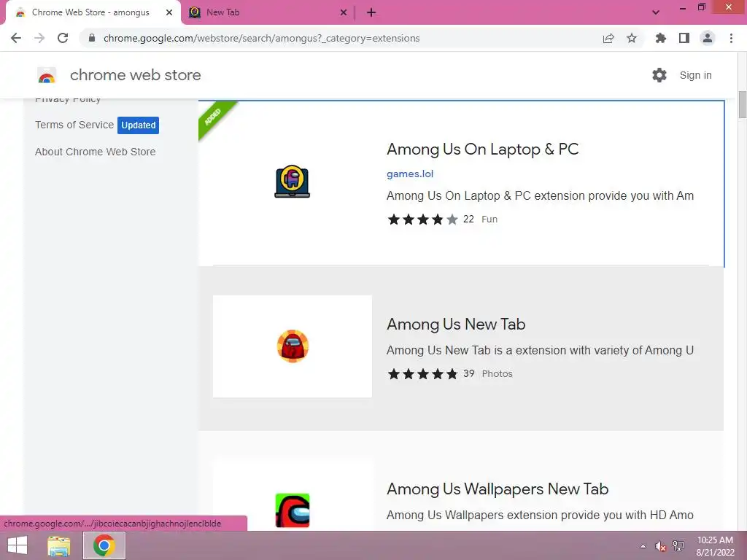Open the Among Us New Tab title
747x560 pixels.
(456, 324)
